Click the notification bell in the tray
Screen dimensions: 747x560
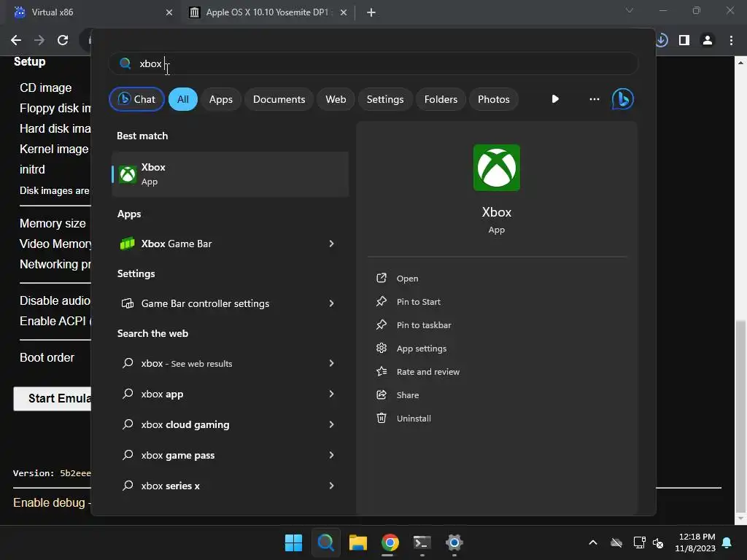[x=727, y=542]
